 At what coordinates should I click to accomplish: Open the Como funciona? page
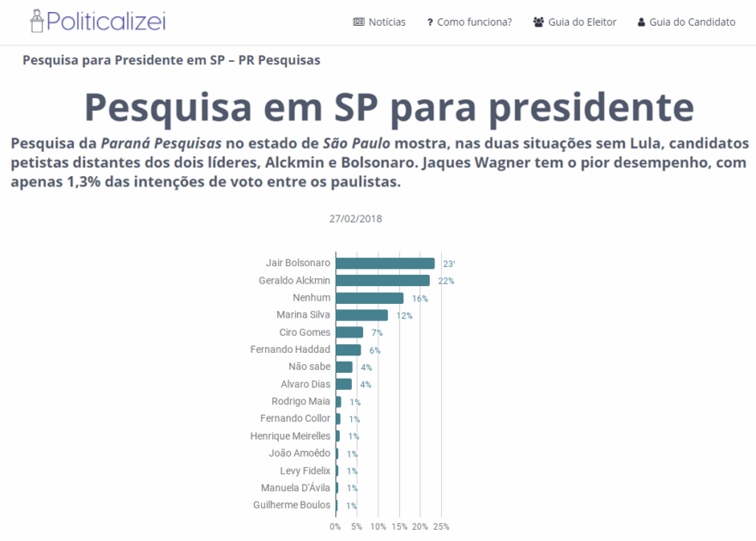point(474,22)
